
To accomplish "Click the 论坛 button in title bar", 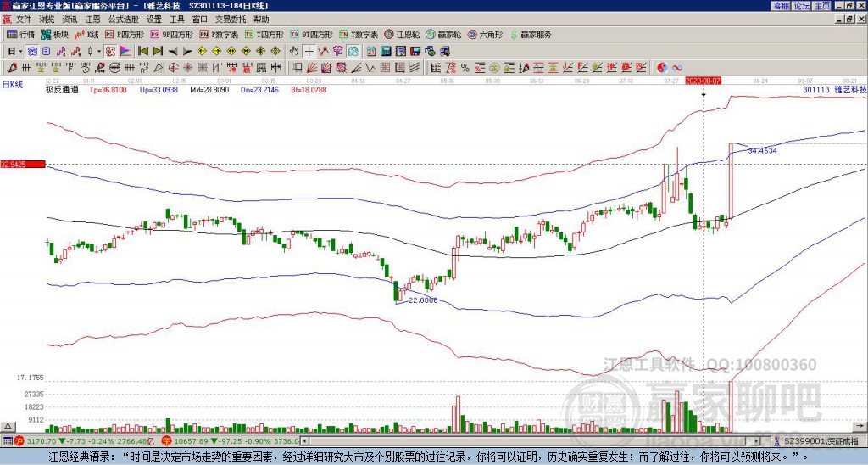I will coord(801,6).
